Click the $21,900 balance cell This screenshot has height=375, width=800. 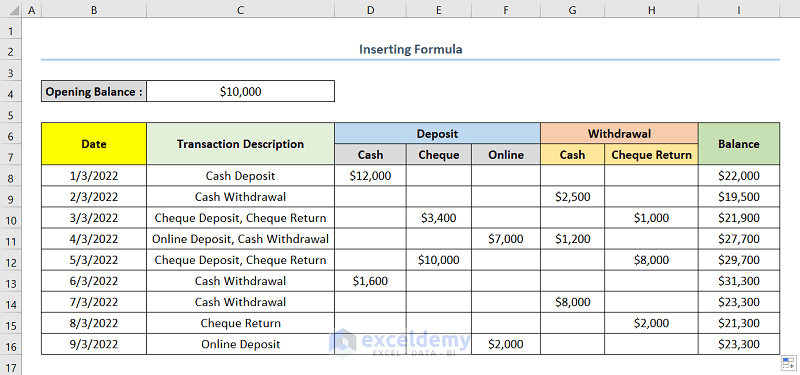coord(739,218)
